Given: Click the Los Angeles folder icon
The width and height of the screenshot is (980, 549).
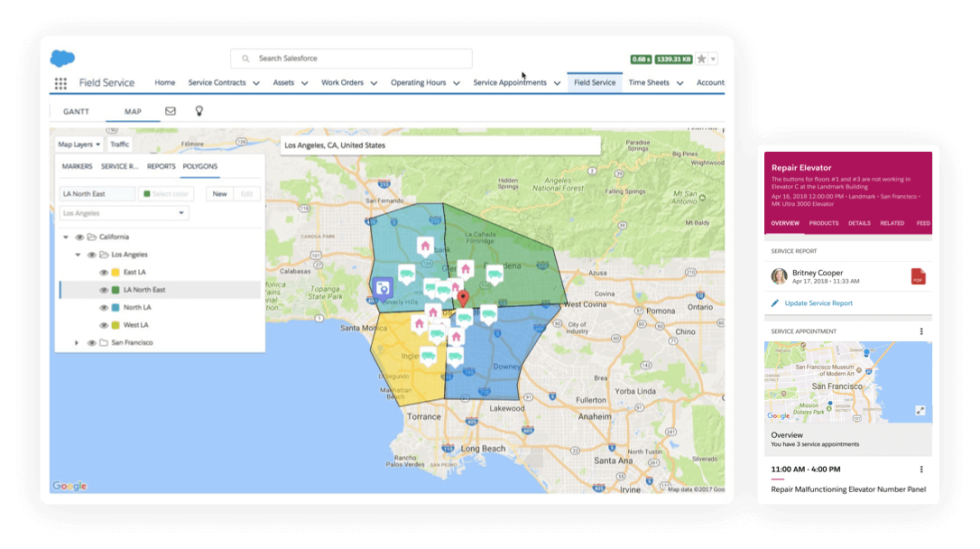Looking at the screenshot, I should 104,254.
